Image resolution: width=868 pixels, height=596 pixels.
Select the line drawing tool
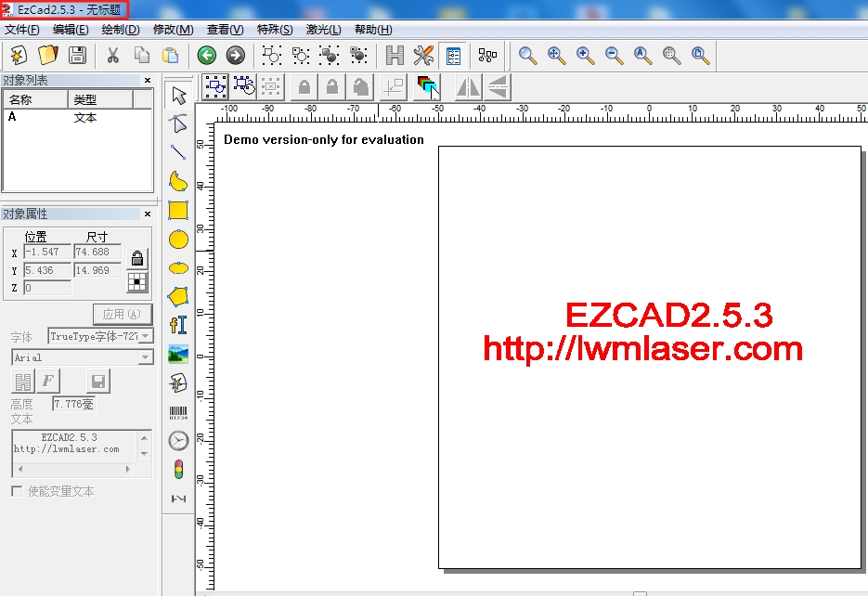[x=178, y=152]
